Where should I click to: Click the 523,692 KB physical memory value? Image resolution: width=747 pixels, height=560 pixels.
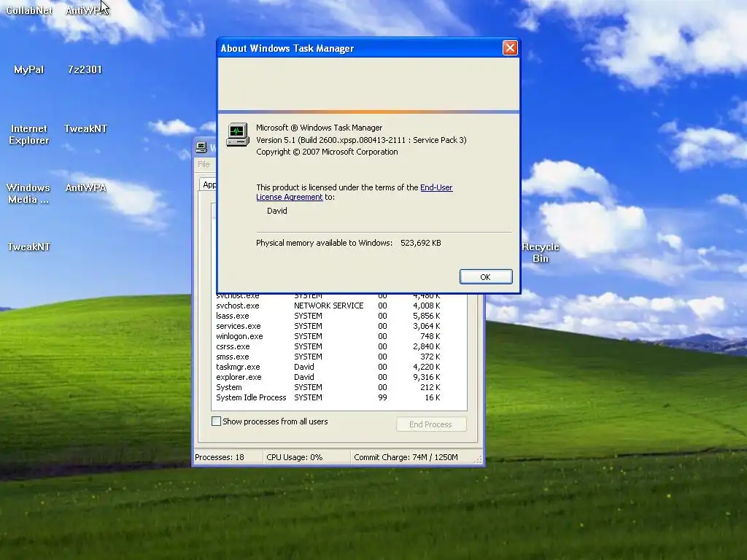point(421,243)
